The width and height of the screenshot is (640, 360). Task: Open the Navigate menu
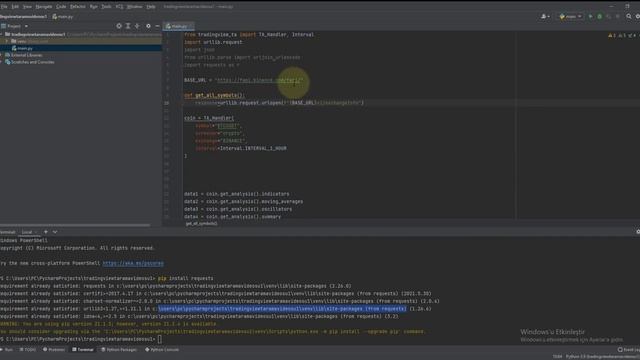[44, 7]
